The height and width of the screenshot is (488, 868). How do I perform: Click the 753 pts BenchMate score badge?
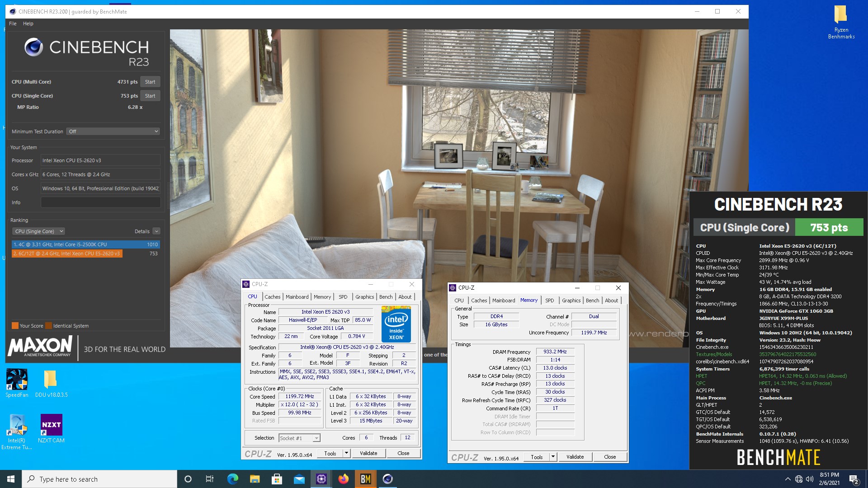829,228
